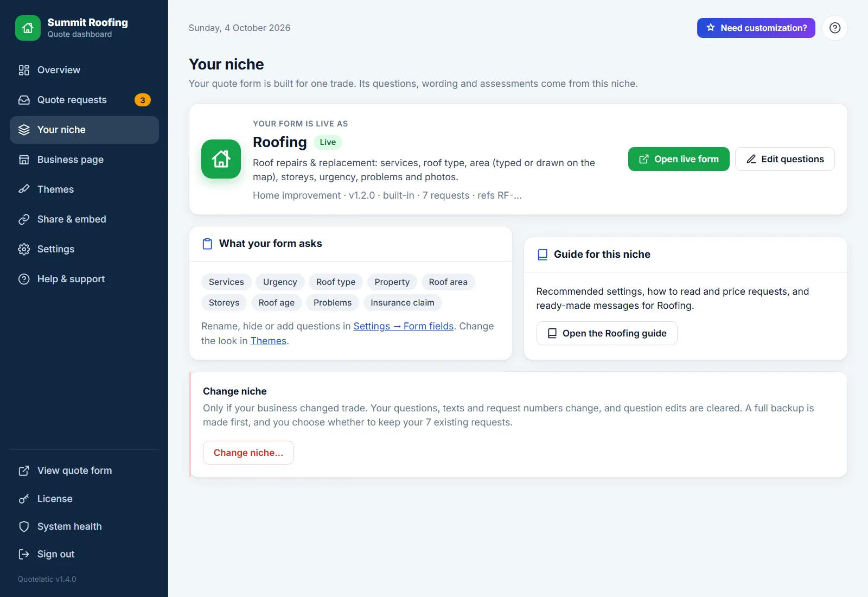
Task: Open Themes from the sidebar menu
Action: (x=84, y=189)
